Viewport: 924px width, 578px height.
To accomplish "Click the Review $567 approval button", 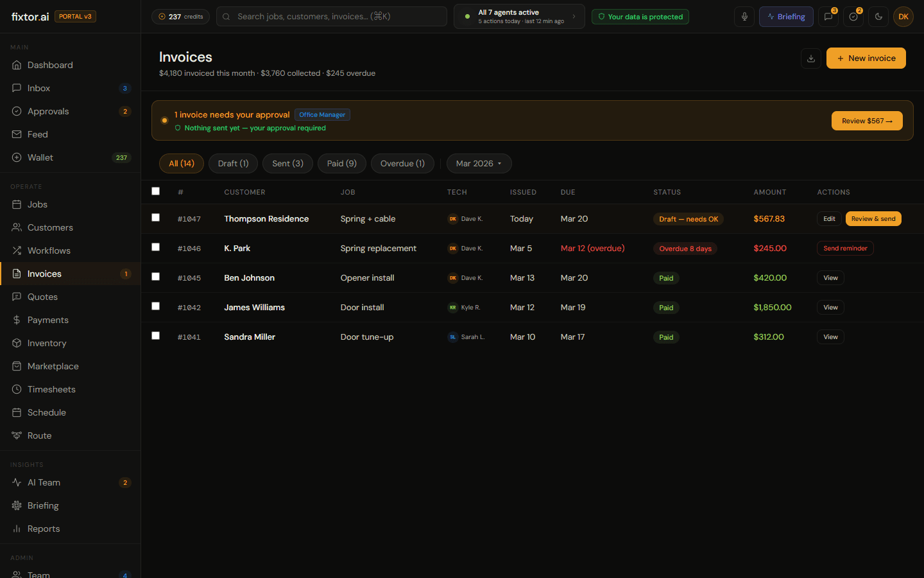I will pos(867,121).
